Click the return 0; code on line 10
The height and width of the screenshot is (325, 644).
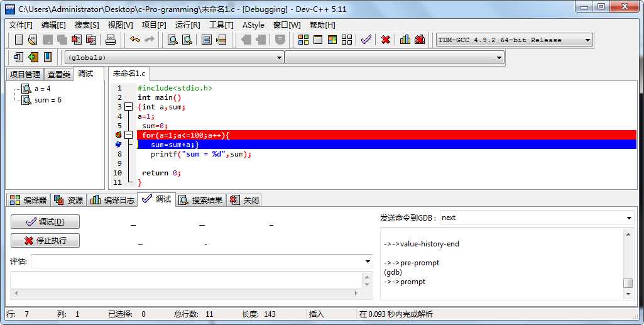point(161,173)
